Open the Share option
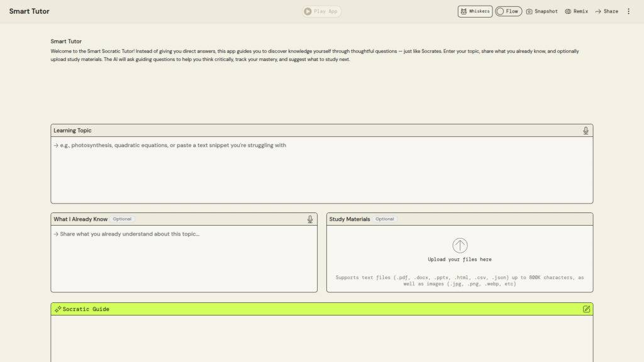This screenshot has width=644, height=362. pos(606,11)
